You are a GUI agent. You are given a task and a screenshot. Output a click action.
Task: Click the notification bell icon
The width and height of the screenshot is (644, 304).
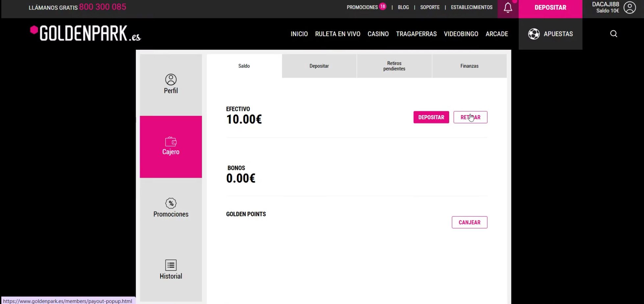[x=508, y=8]
